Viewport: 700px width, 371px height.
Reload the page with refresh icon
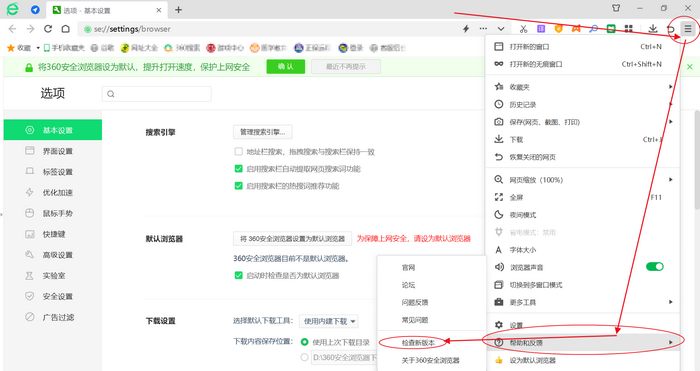coord(48,29)
